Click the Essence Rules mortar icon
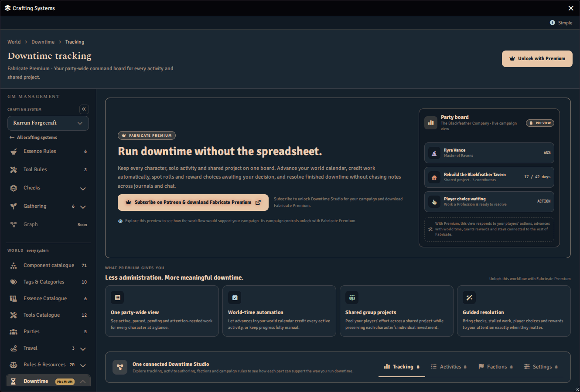The image size is (580, 392). [x=14, y=152]
